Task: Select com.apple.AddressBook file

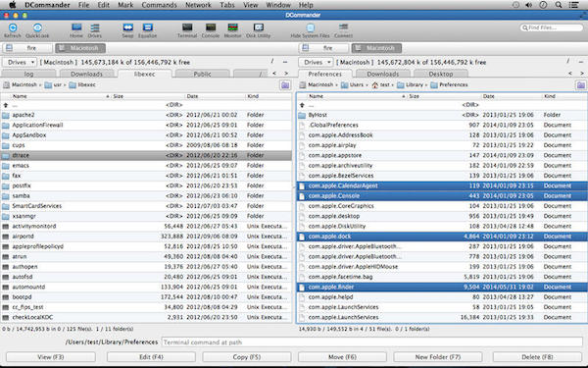Action: click(442, 135)
